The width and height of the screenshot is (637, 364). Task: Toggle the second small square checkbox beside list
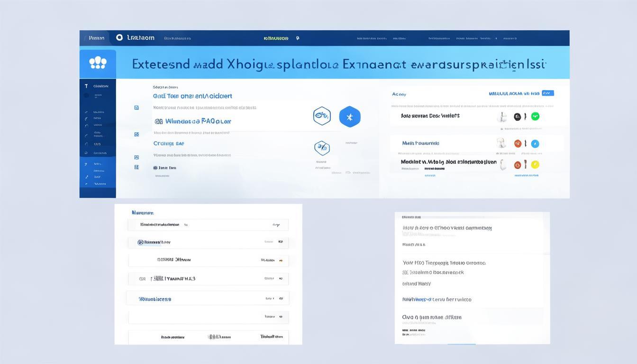[136, 134]
